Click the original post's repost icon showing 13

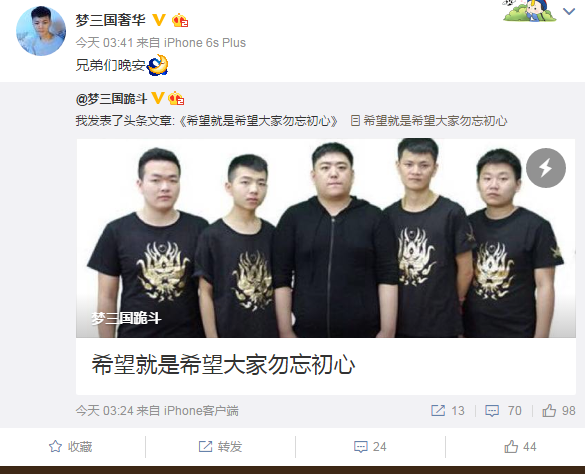(x=448, y=411)
